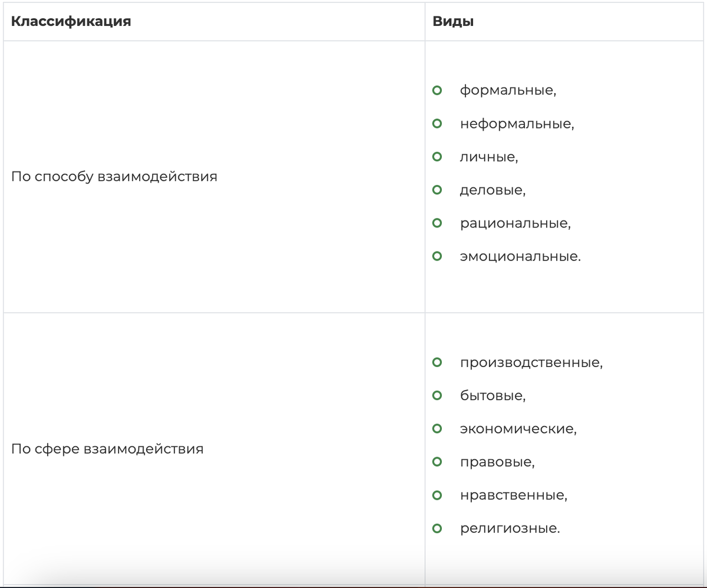Click the word 'формальные' in the list

tap(508, 91)
